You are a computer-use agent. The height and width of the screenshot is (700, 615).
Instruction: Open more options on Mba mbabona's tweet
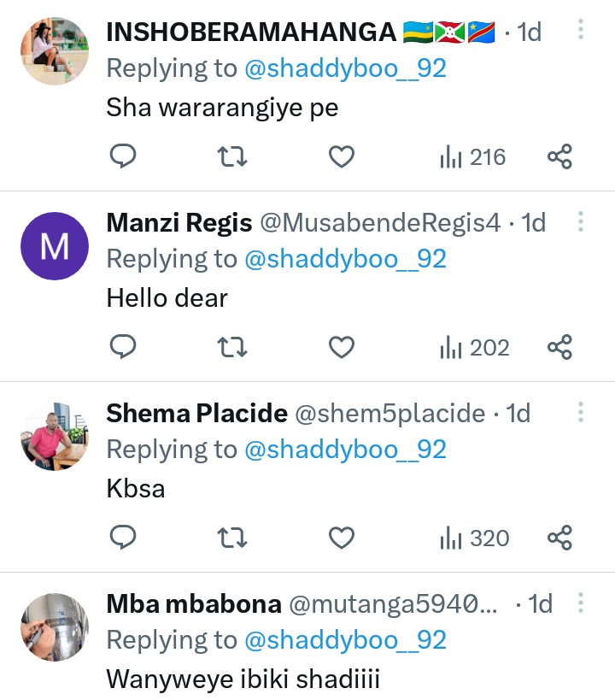pos(581,603)
